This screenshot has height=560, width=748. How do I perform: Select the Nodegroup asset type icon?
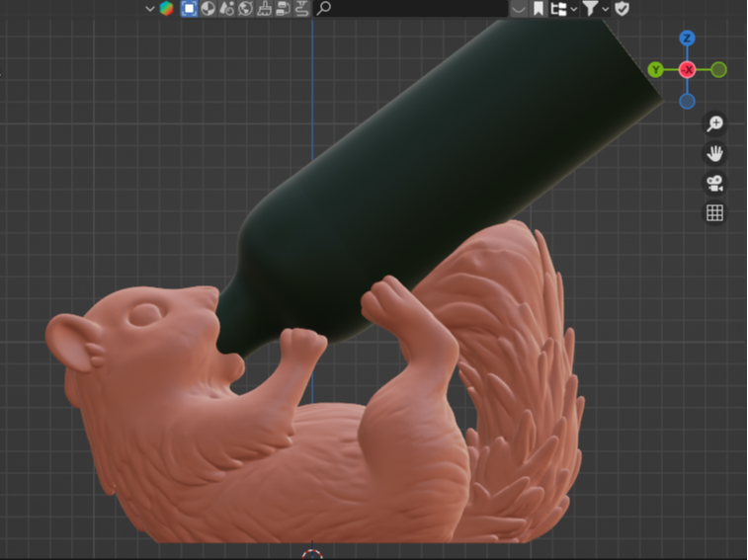[x=283, y=9]
